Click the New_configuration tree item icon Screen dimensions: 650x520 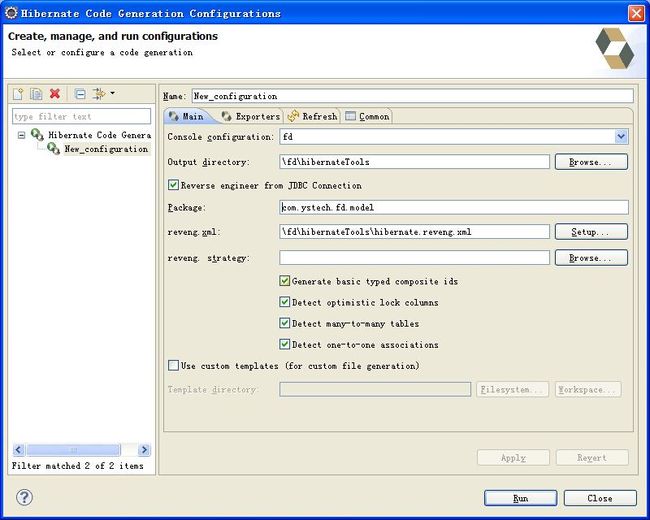[x=53, y=148]
